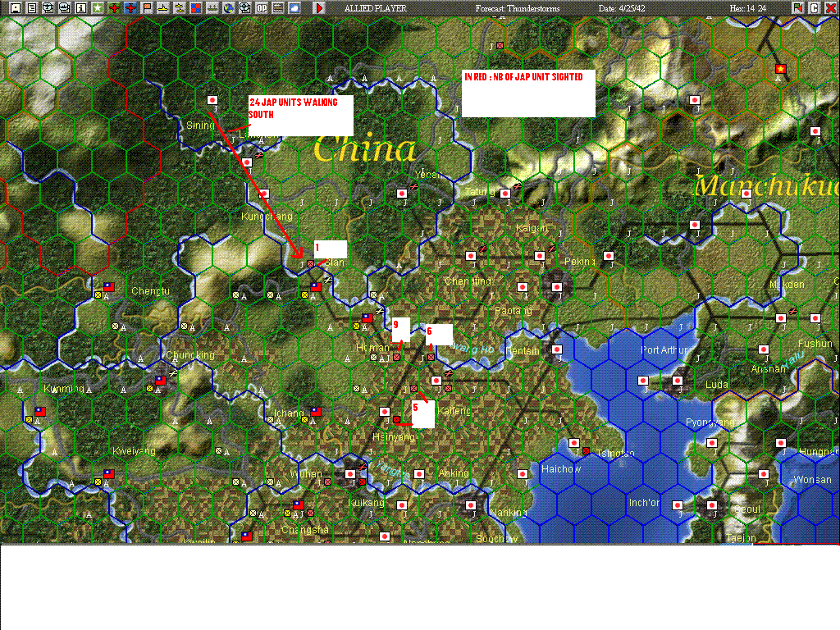Select the Japanese unit at Seoul
This screenshot has width=840, height=630.
(x=711, y=505)
